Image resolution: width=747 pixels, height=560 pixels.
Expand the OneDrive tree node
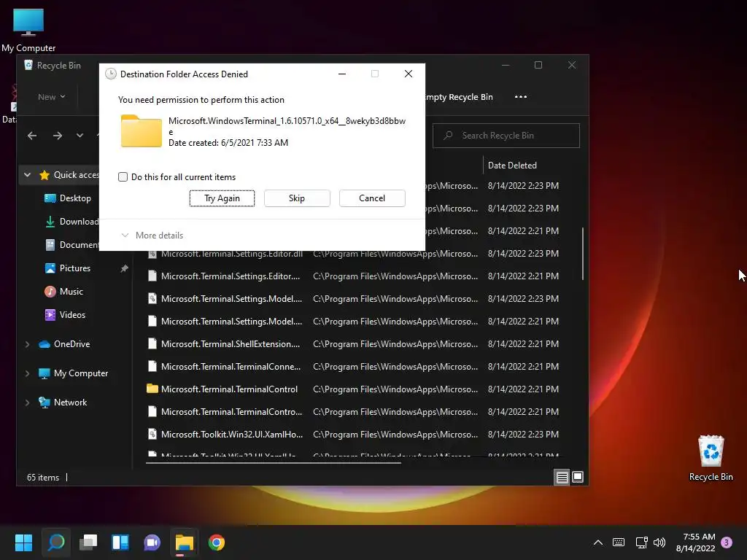click(x=28, y=344)
